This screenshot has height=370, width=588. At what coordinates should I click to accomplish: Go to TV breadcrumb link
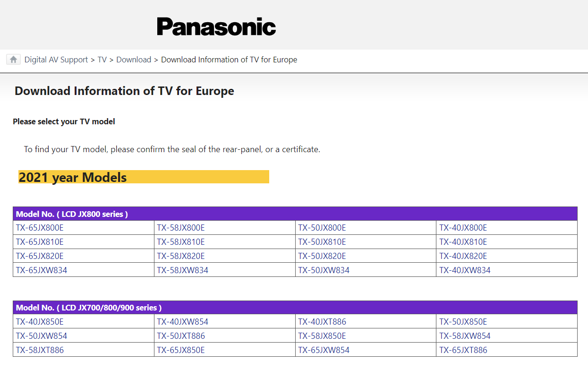[x=102, y=60]
